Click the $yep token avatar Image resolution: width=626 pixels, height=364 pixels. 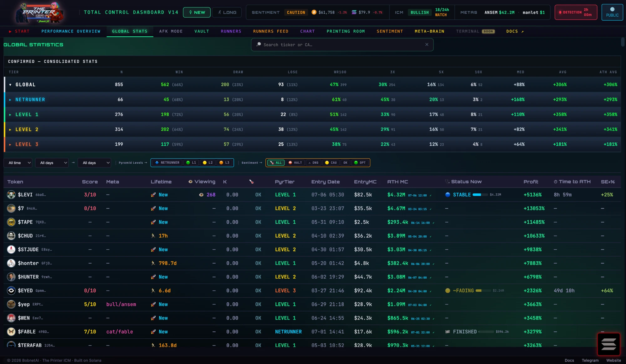pos(11,304)
